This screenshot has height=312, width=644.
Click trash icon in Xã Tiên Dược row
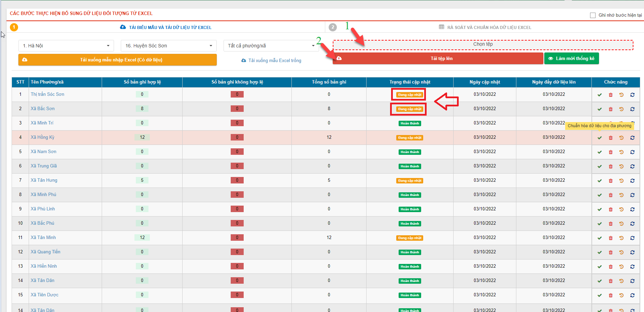point(611,295)
